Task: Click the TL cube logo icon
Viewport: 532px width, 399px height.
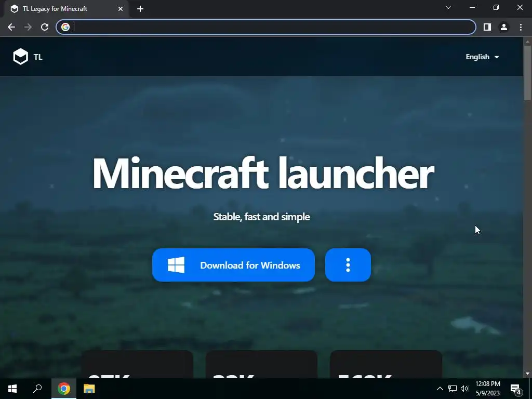Action: coord(20,57)
